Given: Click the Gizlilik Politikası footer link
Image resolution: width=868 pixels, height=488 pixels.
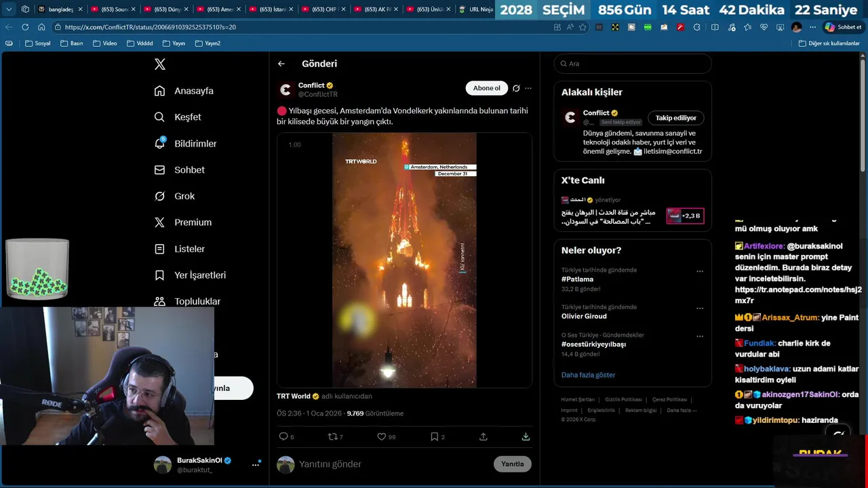Looking at the screenshot, I should point(623,400).
